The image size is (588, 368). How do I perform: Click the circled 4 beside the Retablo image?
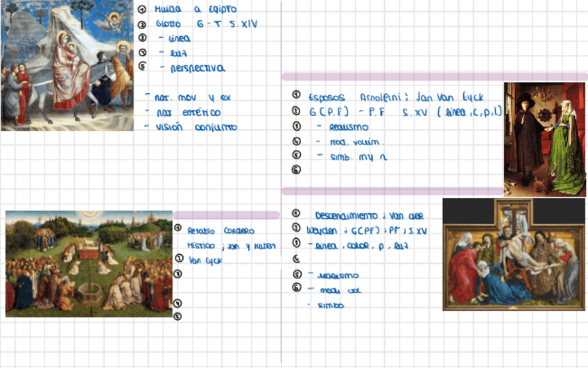(178, 303)
